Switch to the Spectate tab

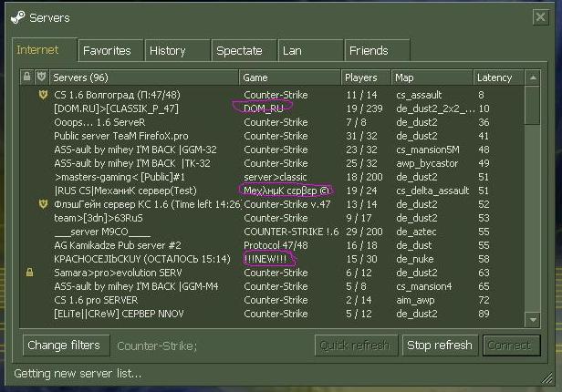click(x=244, y=50)
